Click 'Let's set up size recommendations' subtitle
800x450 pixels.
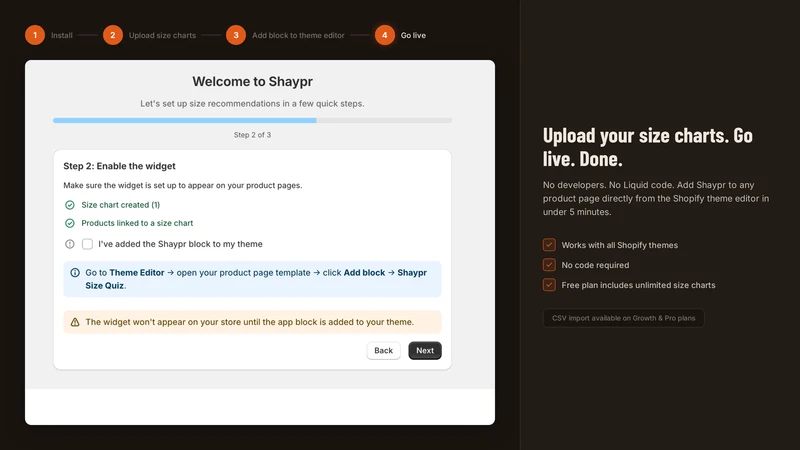tap(253, 104)
